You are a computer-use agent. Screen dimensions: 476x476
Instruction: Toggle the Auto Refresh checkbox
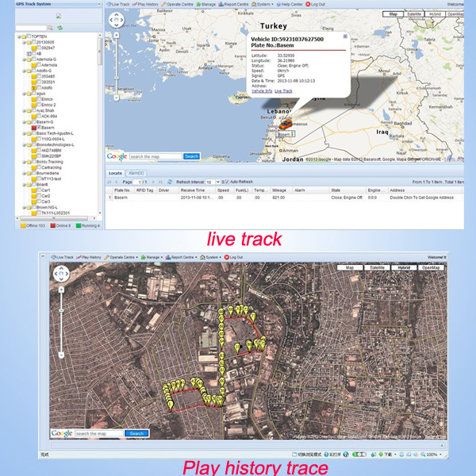tap(227, 182)
